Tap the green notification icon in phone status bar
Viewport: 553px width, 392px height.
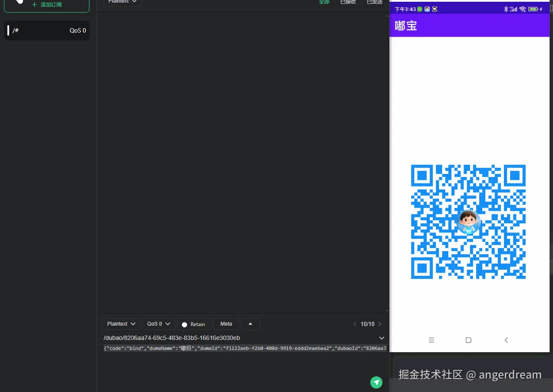pyautogui.click(x=420, y=9)
